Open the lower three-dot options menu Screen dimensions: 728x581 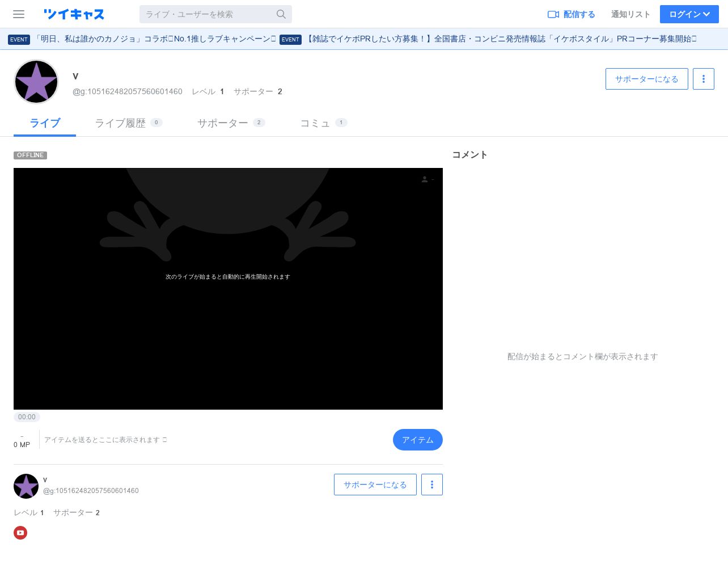pyautogui.click(x=431, y=485)
